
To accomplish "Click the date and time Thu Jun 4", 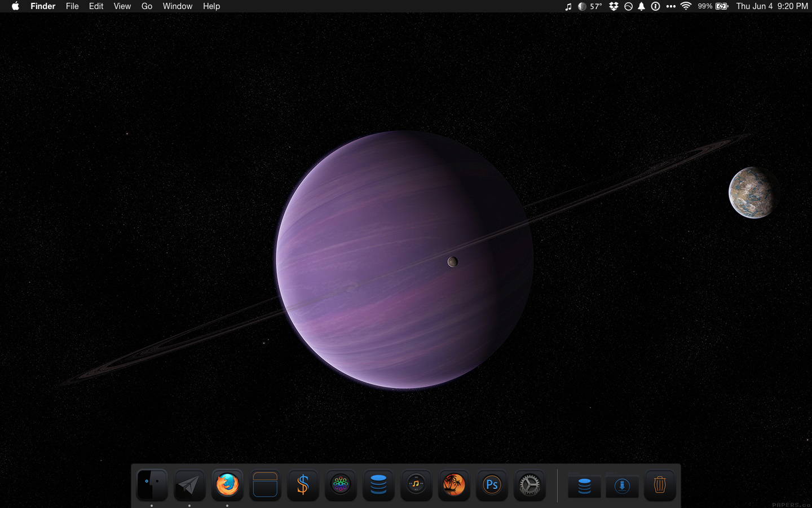I will [x=772, y=6].
